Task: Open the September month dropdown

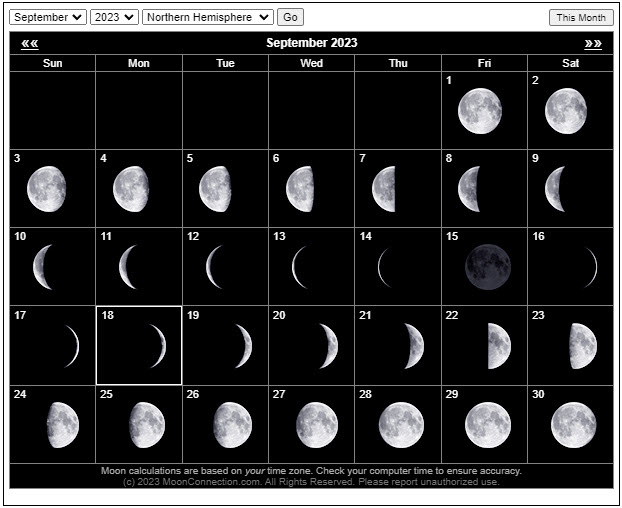Action: coord(48,17)
